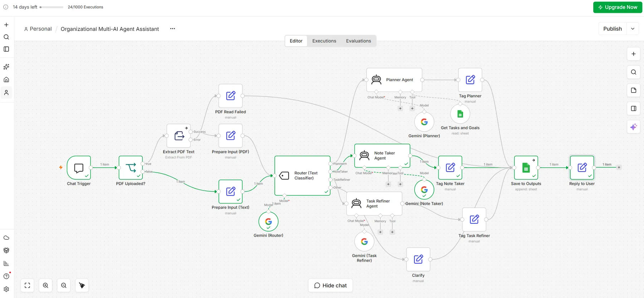The width and height of the screenshot is (644, 298).
Task: Select the Tag Task Refiner node
Action: point(474,219)
